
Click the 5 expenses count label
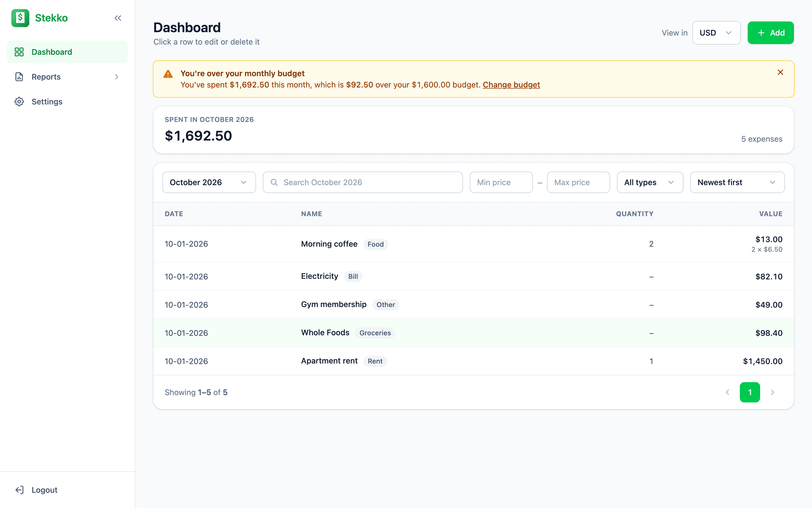tap(762, 139)
